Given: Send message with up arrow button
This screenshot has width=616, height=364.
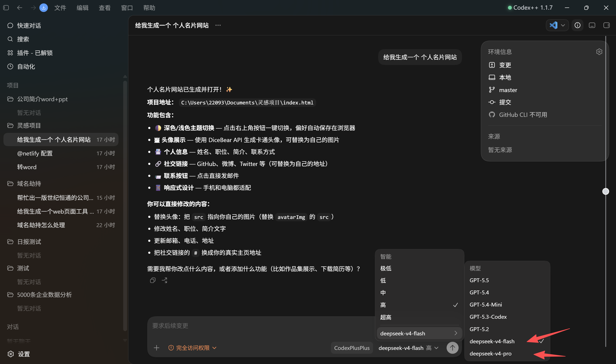Looking at the screenshot, I should [453, 348].
